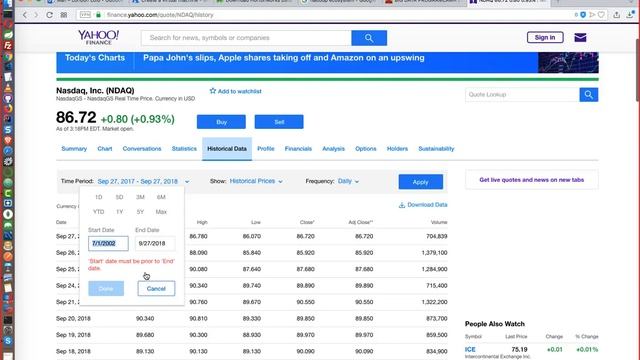Viewport: 640px width, 360px height.
Task: Open Firefox from the dock
Action: tap(8, 109)
